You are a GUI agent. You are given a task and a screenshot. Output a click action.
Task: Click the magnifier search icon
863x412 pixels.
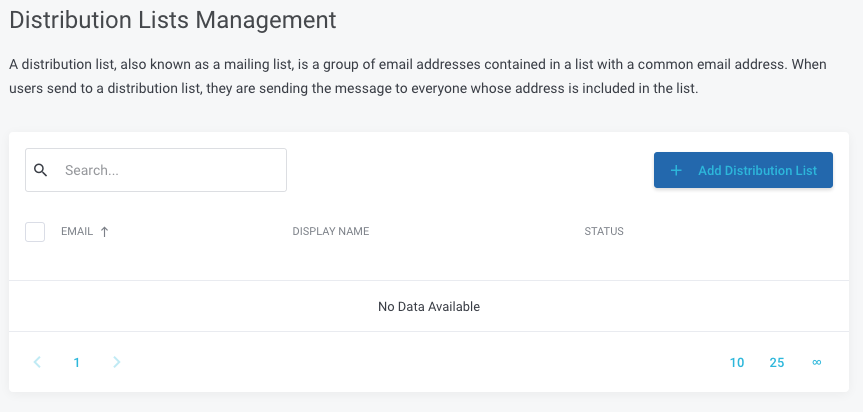[40, 170]
